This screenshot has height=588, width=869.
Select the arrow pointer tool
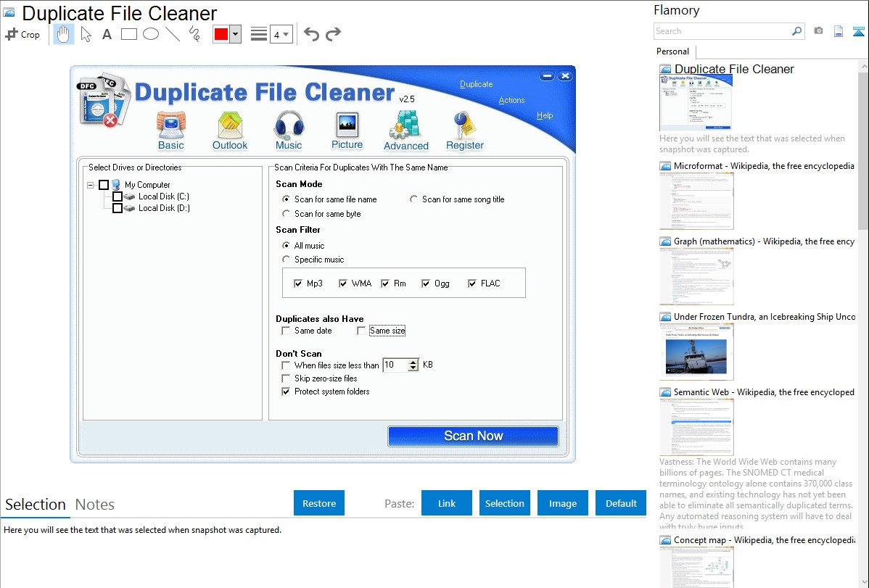coord(86,34)
